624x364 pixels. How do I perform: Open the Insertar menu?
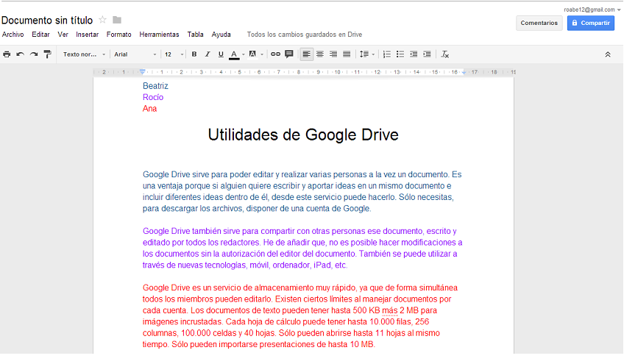88,35
